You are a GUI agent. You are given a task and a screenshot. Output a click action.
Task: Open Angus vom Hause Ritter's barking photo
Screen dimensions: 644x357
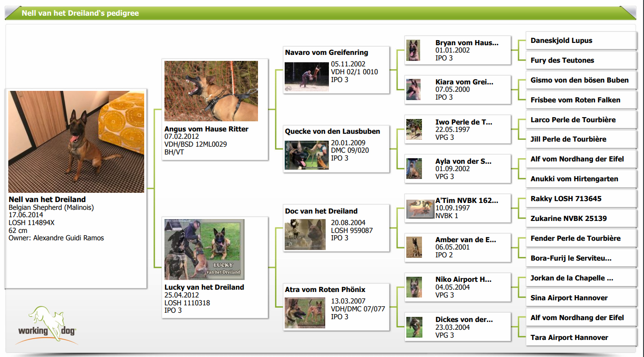tap(211, 91)
